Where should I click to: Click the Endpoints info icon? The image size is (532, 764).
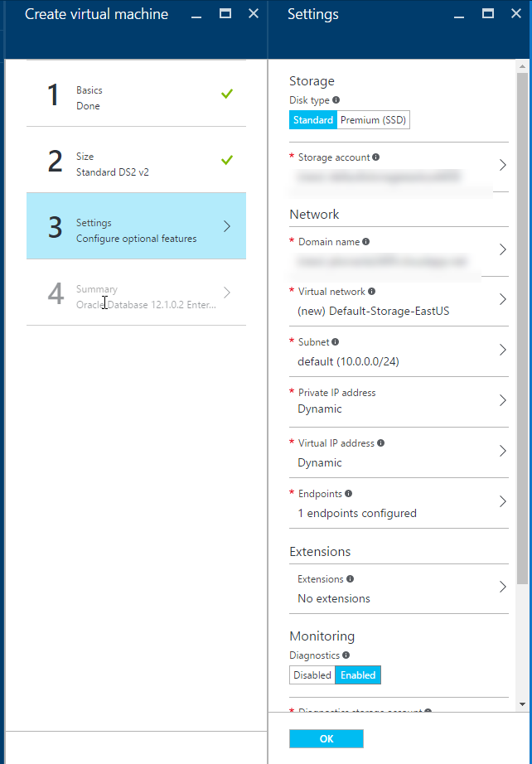(348, 493)
